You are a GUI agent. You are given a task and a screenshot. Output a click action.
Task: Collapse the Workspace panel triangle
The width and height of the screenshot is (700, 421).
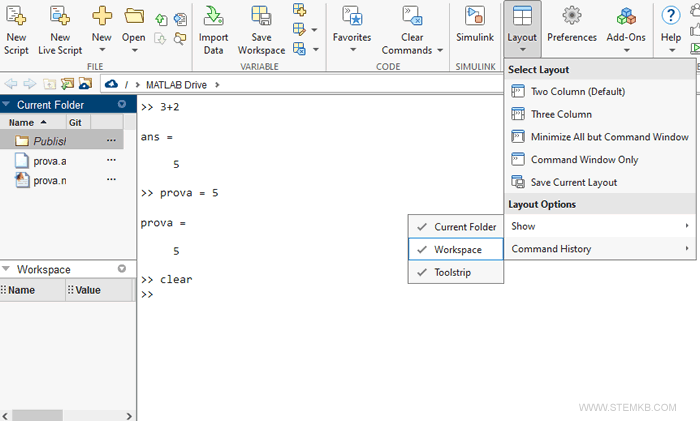point(6,269)
